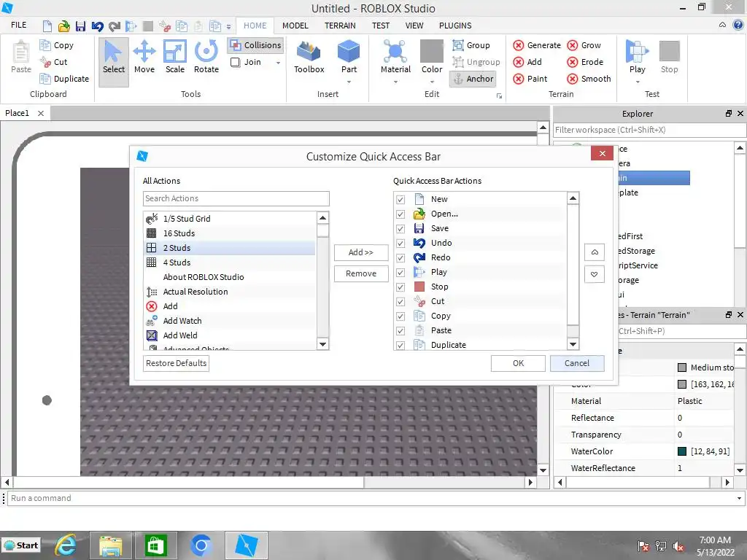The width and height of the screenshot is (747, 560).
Task: Click the WaterColor swatch
Action: [682, 451]
